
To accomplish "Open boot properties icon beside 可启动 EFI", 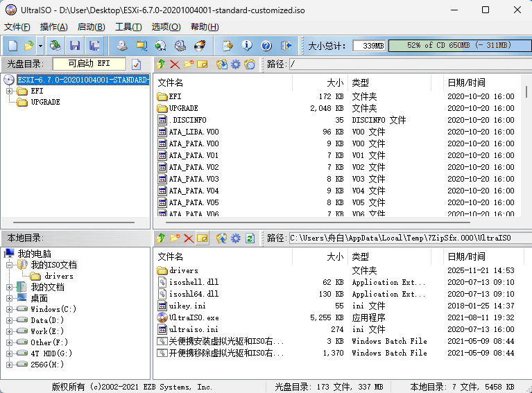I will pos(136,64).
